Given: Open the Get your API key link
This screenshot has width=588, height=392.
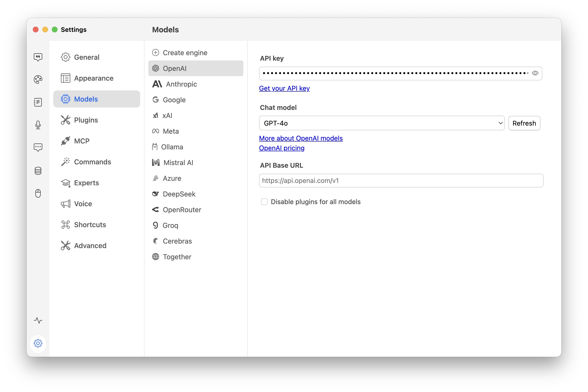Looking at the screenshot, I should (284, 88).
